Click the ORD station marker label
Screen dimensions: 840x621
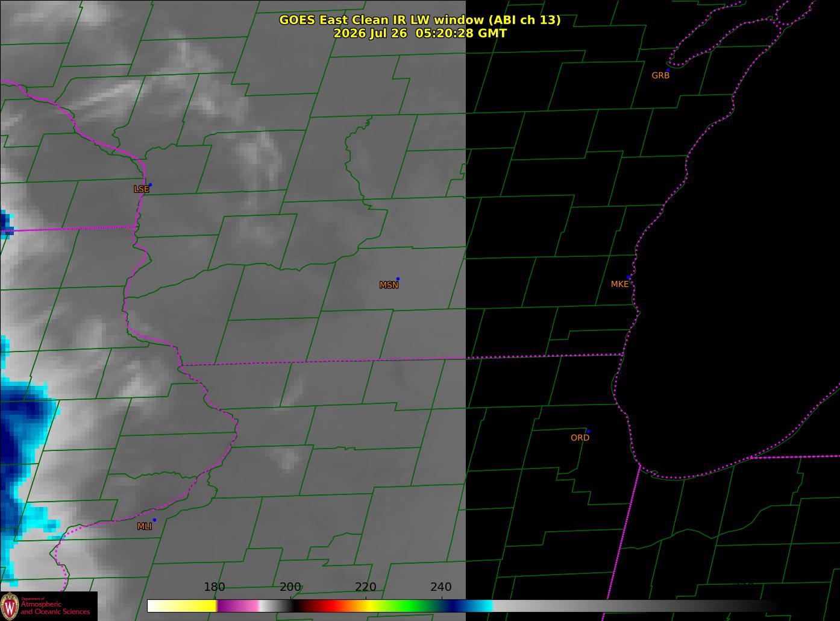pyautogui.click(x=580, y=438)
